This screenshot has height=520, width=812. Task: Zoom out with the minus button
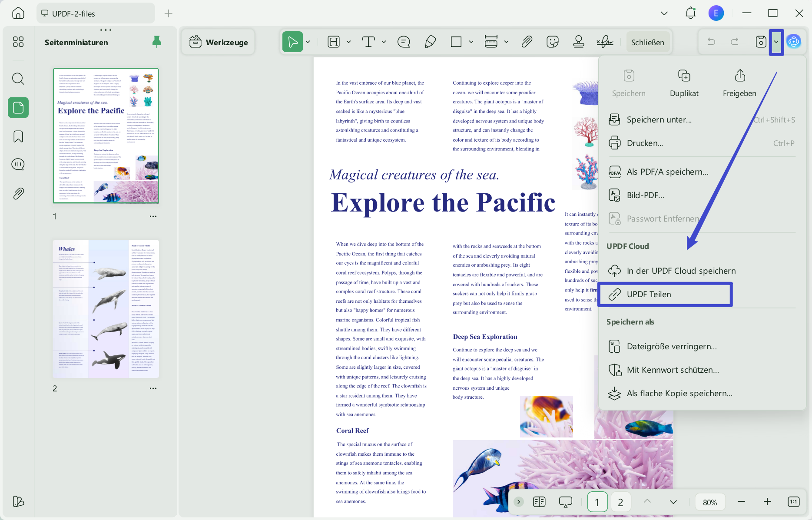[x=741, y=502]
